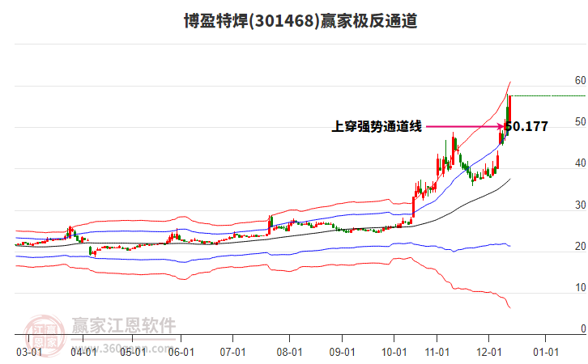Click the 0 price axis value
The image size is (588, 364).
coord(583,328)
